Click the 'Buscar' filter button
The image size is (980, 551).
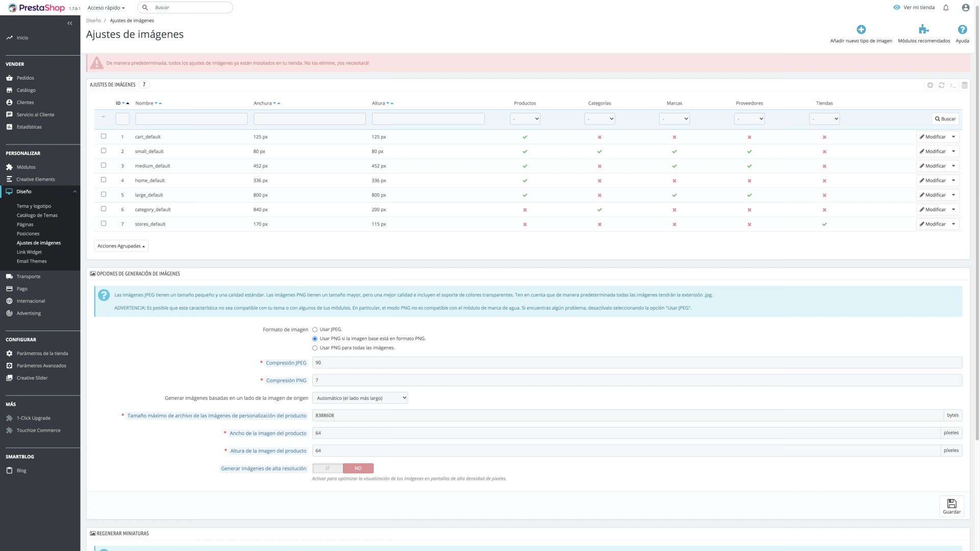pyautogui.click(x=945, y=119)
